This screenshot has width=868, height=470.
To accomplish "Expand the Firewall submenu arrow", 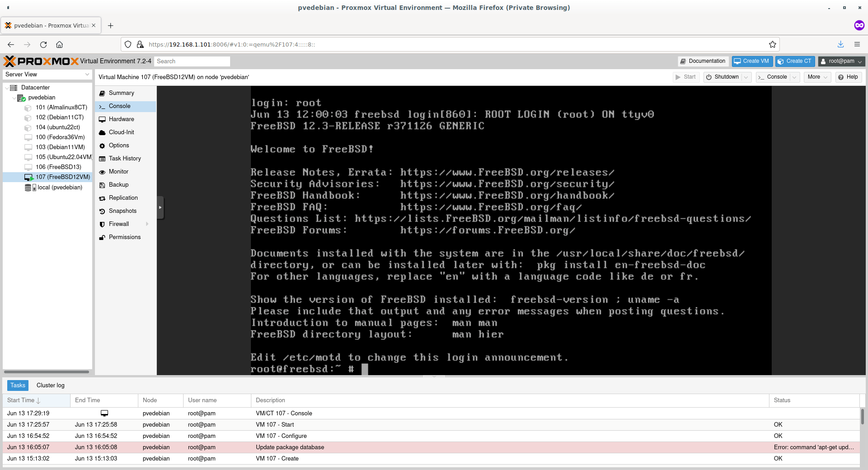I will (x=147, y=224).
